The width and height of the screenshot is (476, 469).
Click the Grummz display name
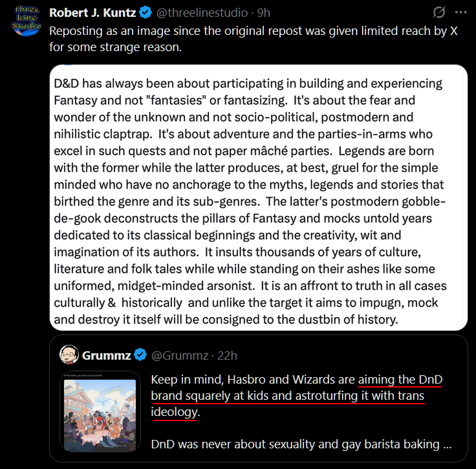107,355
